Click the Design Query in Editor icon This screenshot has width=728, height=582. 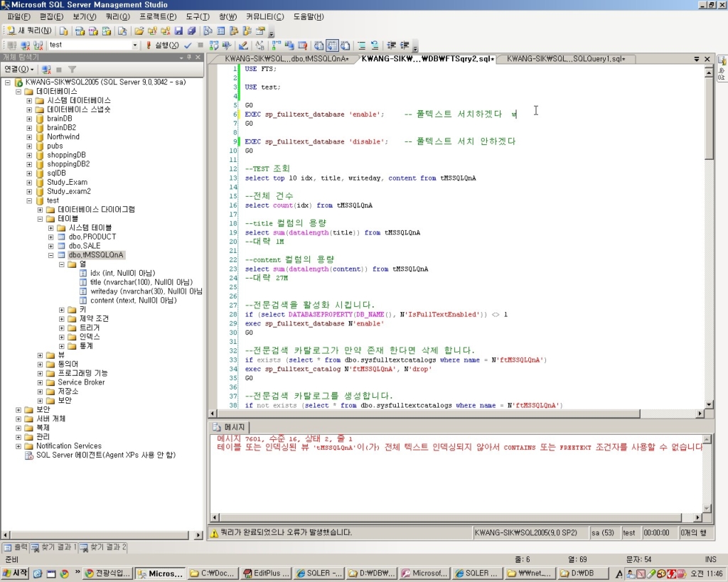pos(243,45)
